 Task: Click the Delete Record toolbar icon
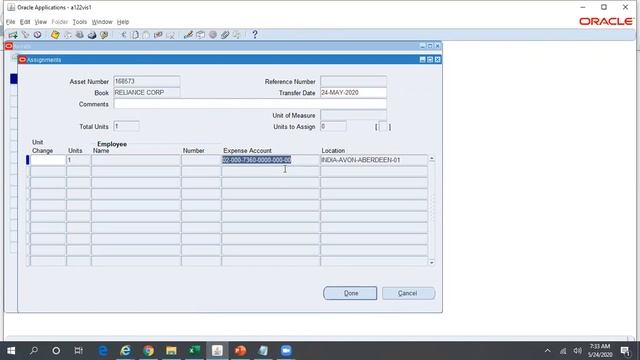[x=171, y=35]
